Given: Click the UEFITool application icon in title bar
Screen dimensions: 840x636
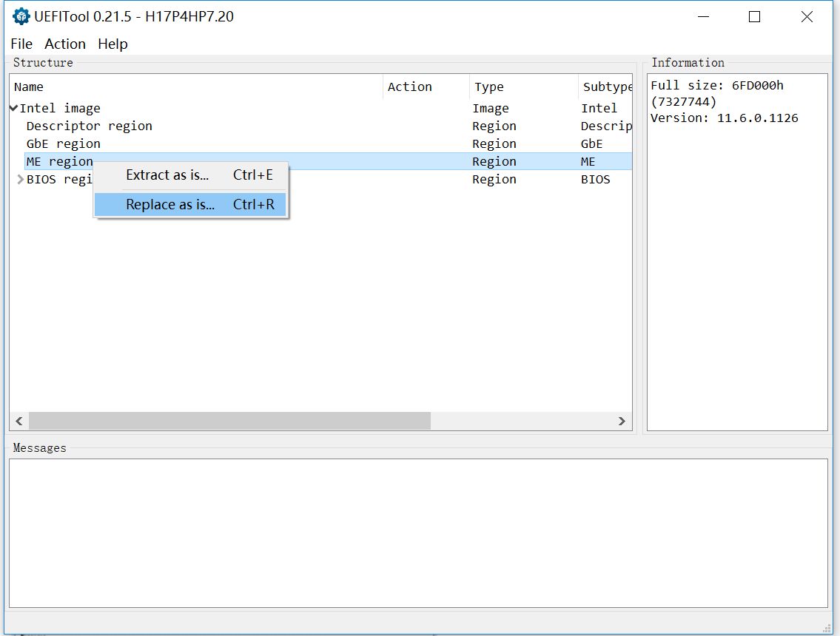Looking at the screenshot, I should [21, 16].
